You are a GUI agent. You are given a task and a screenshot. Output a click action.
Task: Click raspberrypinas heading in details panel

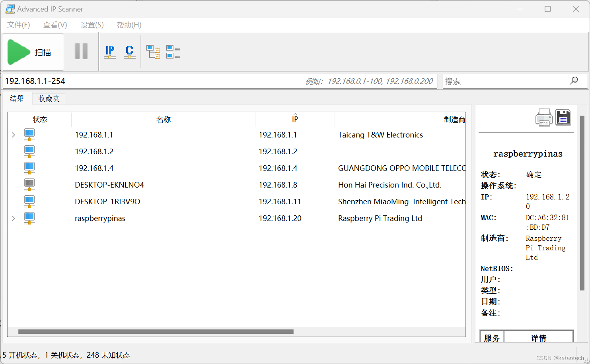click(528, 154)
